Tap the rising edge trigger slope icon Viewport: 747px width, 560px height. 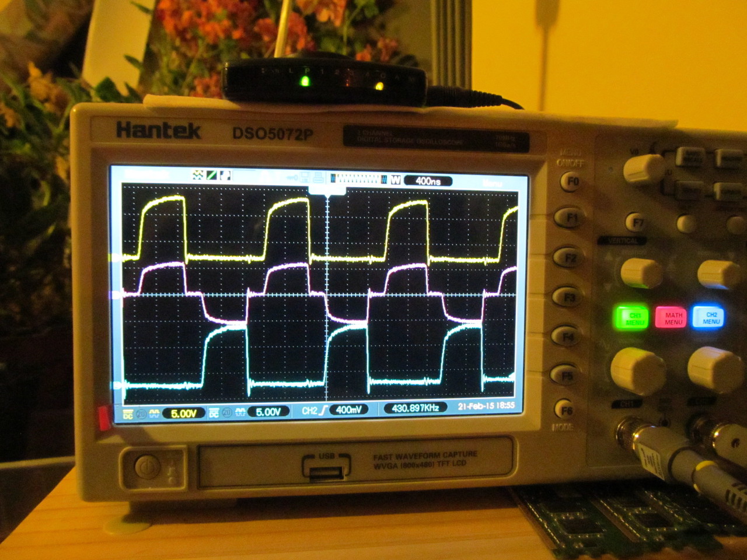(x=324, y=411)
